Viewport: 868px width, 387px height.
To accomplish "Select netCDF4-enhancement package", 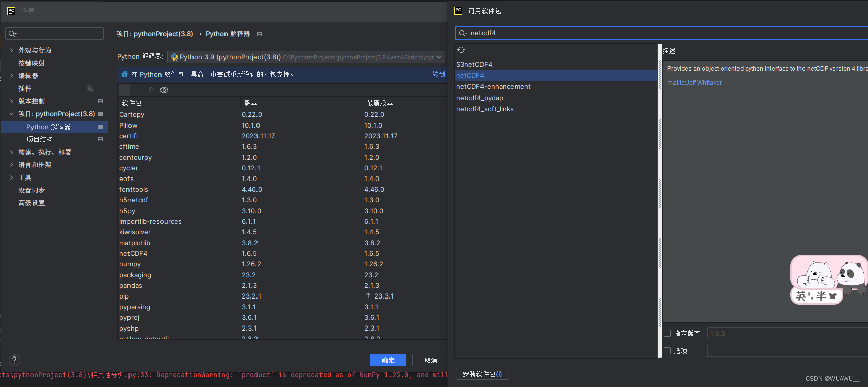I will 556,86.
